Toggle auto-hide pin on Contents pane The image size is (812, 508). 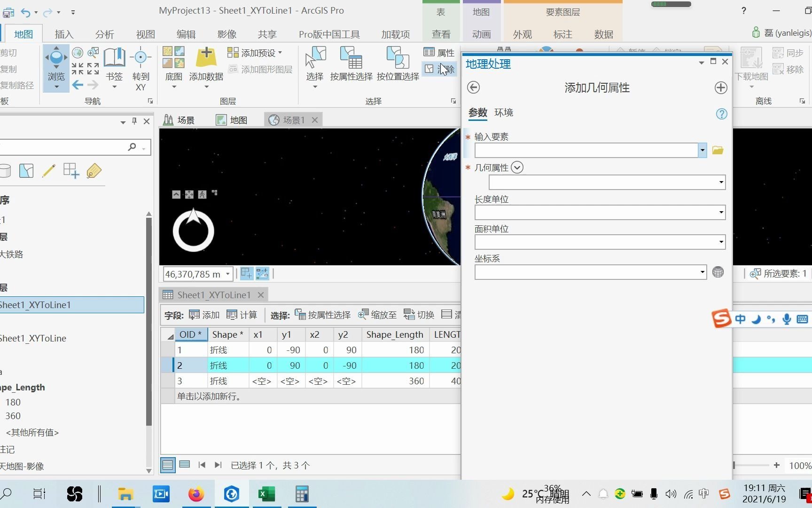pyautogui.click(x=134, y=121)
